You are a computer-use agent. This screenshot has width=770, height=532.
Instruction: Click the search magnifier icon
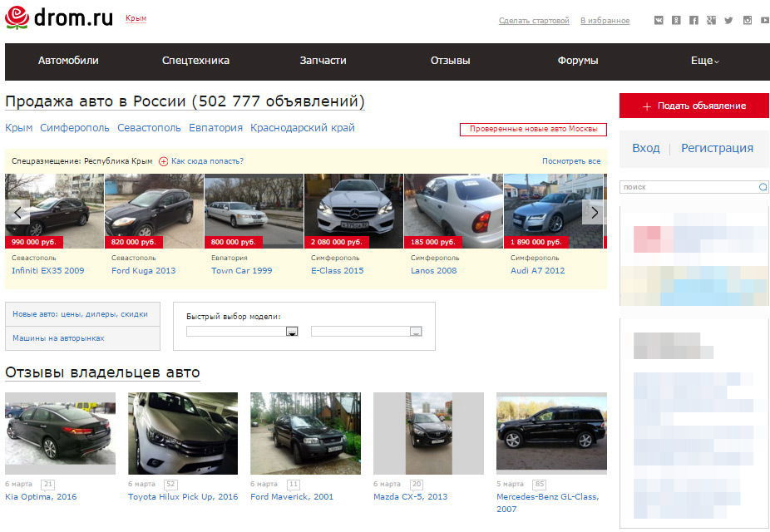tap(763, 187)
